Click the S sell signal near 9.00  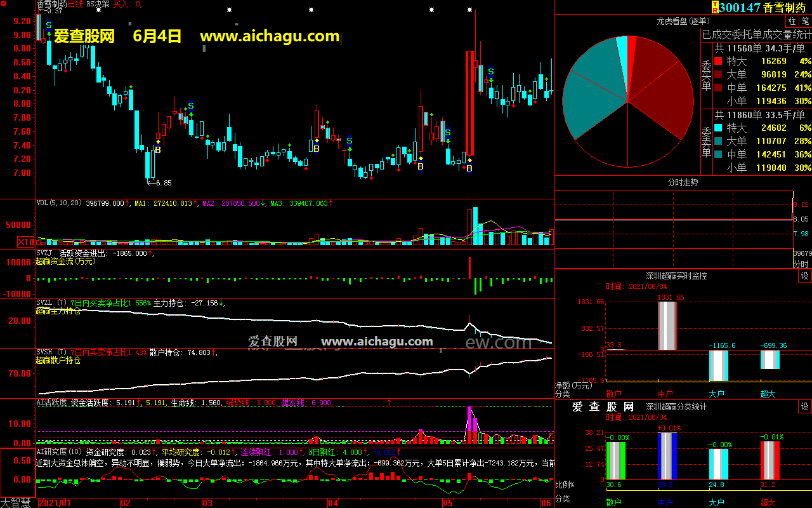pos(49,25)
